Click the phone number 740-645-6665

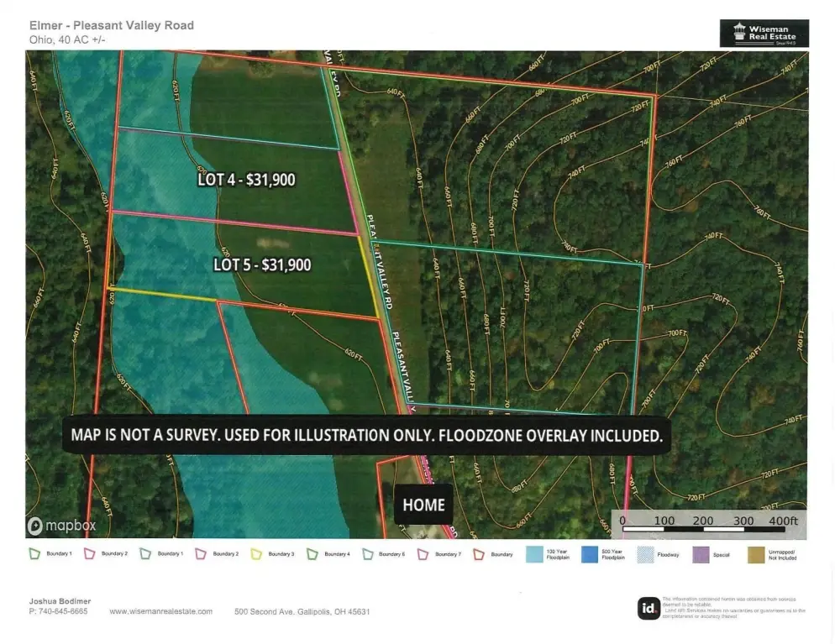58,612
